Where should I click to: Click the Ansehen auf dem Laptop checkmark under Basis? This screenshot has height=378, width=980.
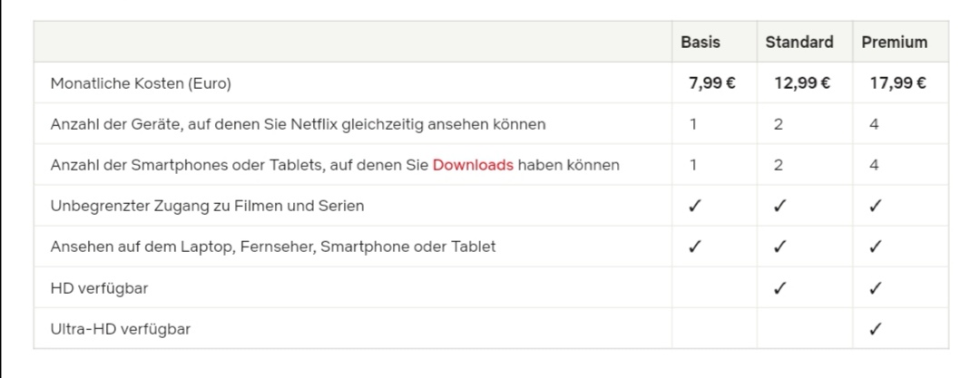point(694,247)
